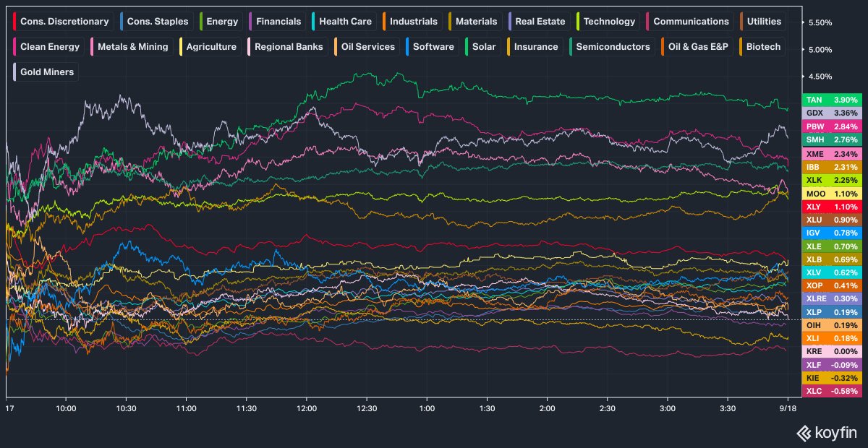Image resolution: width=868 pixels, height=448 pixels.
Task: Toggle the Solar series legend chip
Action: click(482, 46)
